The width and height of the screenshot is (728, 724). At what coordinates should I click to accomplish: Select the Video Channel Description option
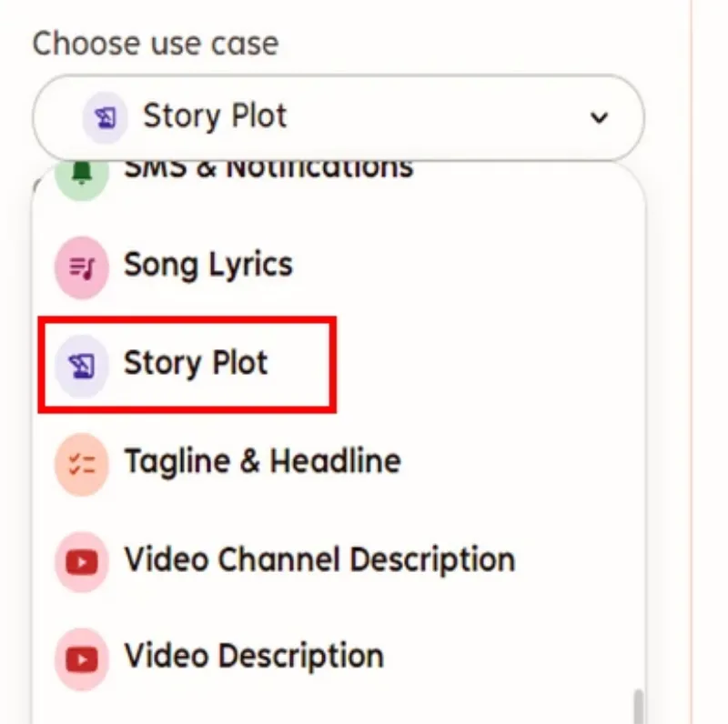pyautogui.click(x=339, y=562)
